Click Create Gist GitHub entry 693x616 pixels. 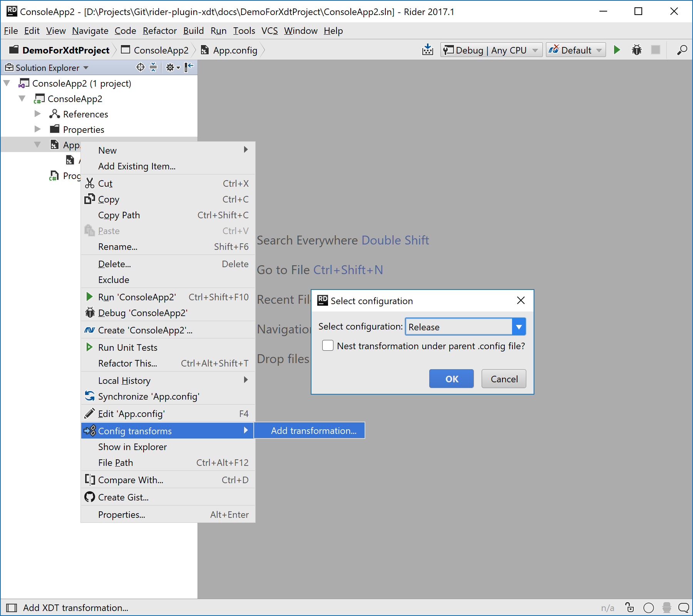tap(168, 497)
